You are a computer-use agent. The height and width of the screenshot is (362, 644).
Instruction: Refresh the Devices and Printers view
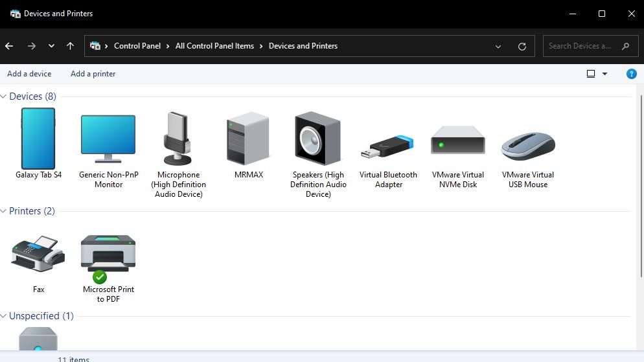pos(522,47)
